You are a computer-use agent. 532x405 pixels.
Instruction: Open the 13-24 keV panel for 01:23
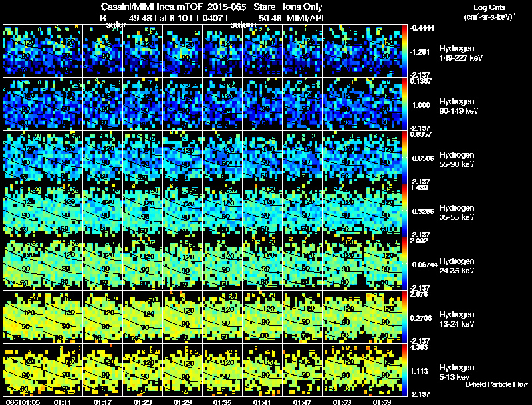pos(142,317)
